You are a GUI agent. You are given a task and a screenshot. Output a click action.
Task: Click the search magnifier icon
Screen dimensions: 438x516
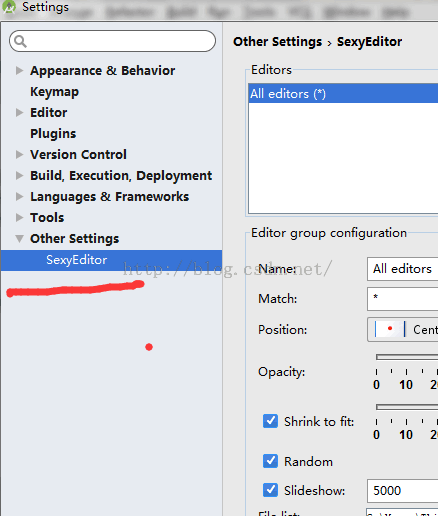[20, 41]
